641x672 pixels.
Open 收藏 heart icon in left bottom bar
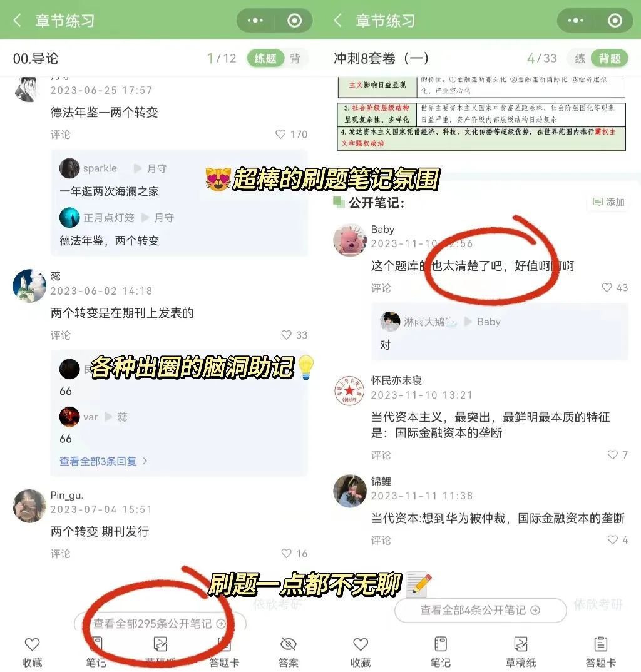tap(32, 644)
